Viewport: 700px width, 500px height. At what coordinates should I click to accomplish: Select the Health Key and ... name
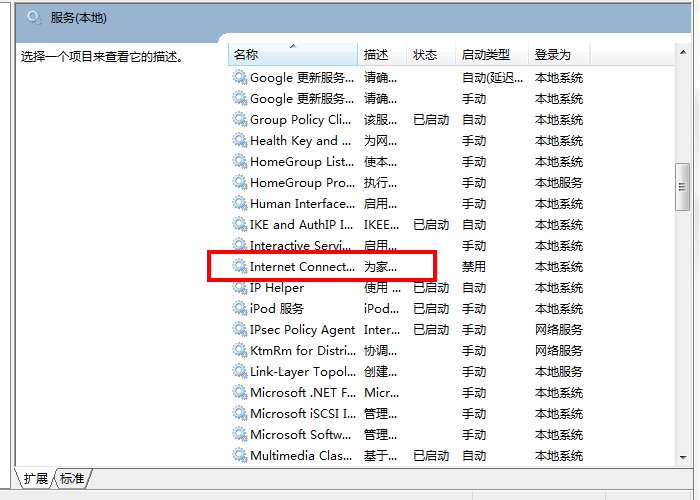click(x=300, y=141)
